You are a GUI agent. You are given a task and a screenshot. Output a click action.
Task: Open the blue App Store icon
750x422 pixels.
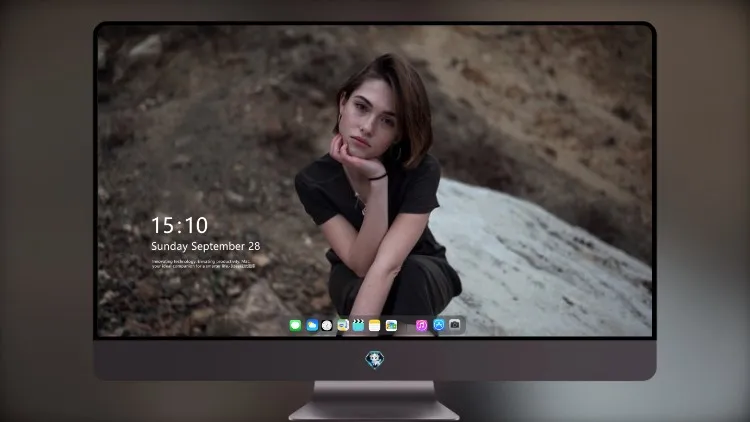439,325
